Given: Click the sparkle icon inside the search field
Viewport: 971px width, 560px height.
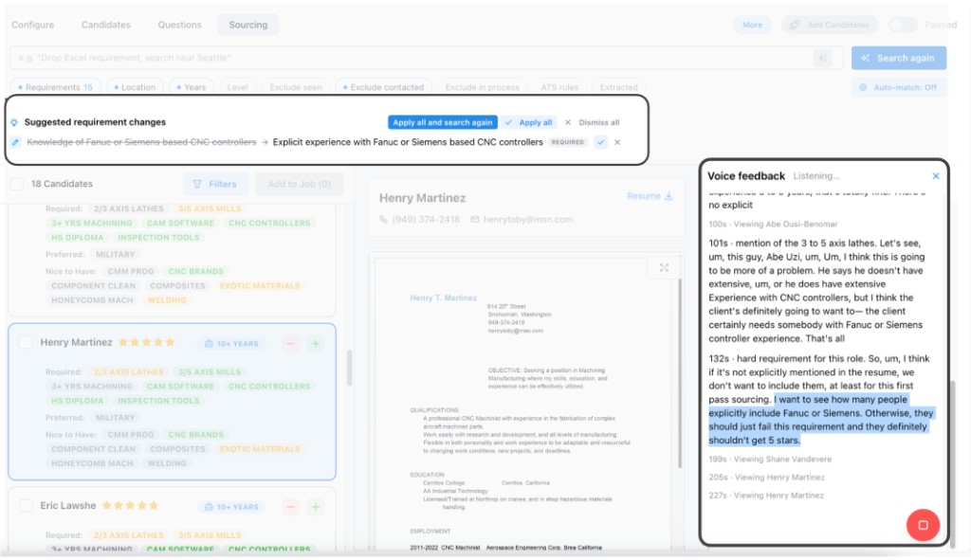Looking at the screenshot, I should pyautogui.click(x=823, y=58).
